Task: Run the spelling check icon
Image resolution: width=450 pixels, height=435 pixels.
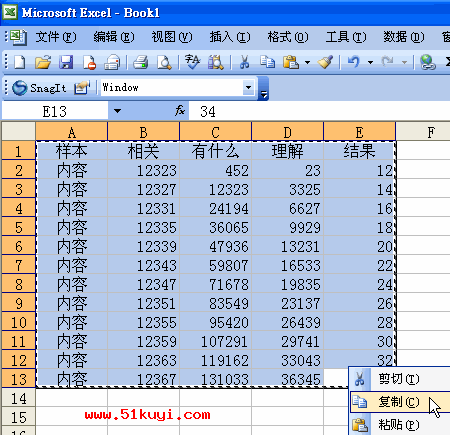Action: click(192, 62)
